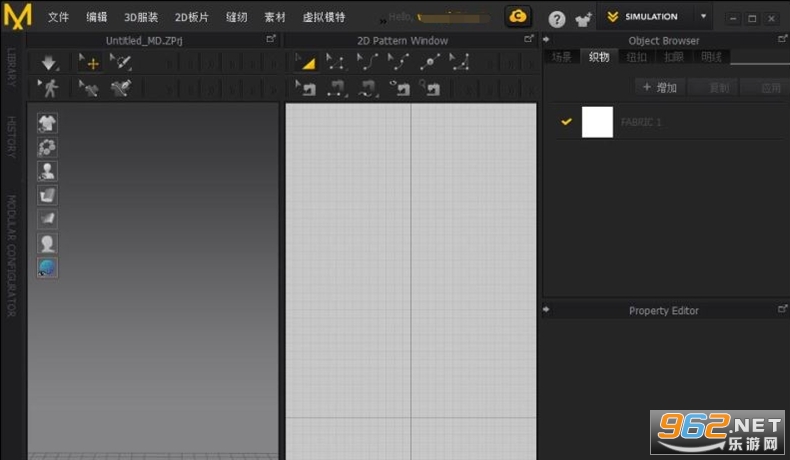
Task: Open the SIMULATION mode dropdown arrow
Action: click(x=703, y=17)
